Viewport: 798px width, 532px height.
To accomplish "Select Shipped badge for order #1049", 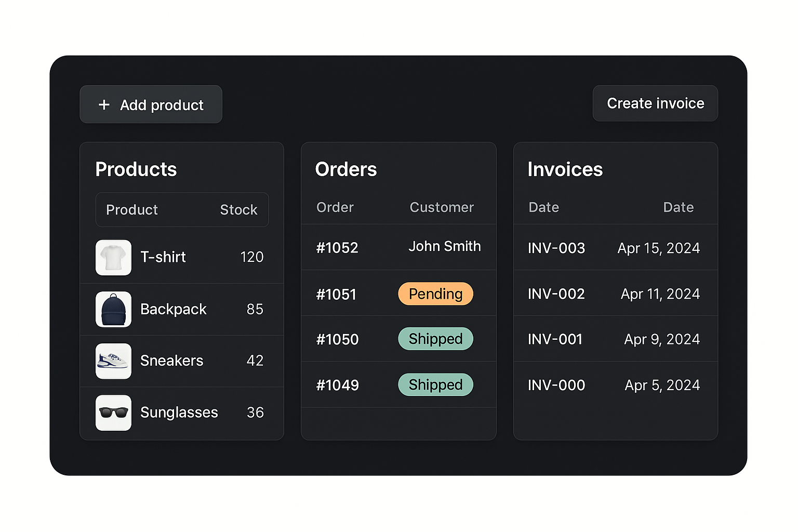I will point(435,385).
